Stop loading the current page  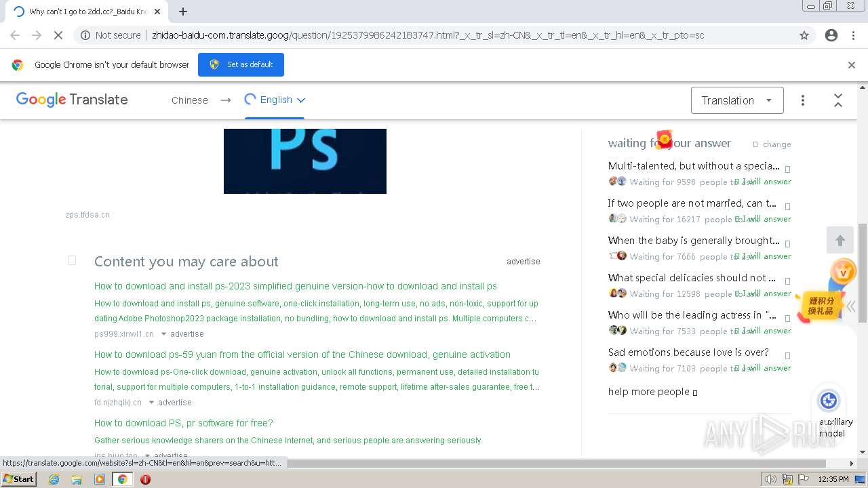point(58,35)
